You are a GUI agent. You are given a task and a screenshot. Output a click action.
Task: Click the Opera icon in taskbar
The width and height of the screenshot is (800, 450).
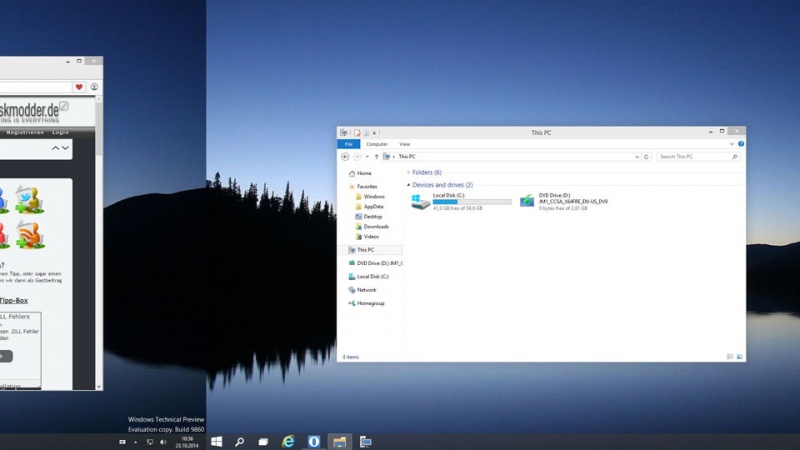314,441
